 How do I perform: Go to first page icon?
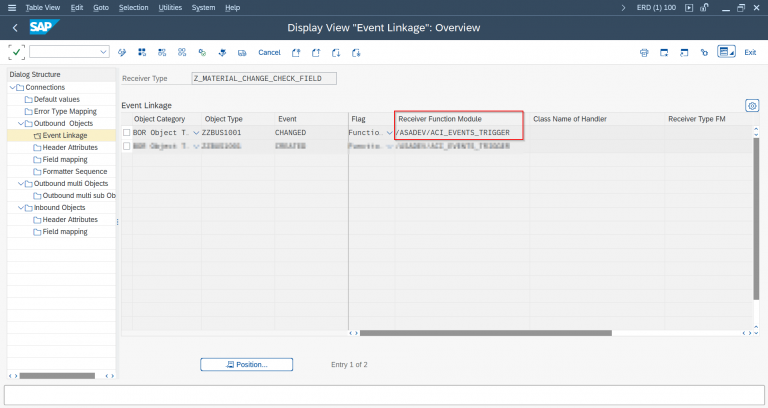tap(295, 52)
